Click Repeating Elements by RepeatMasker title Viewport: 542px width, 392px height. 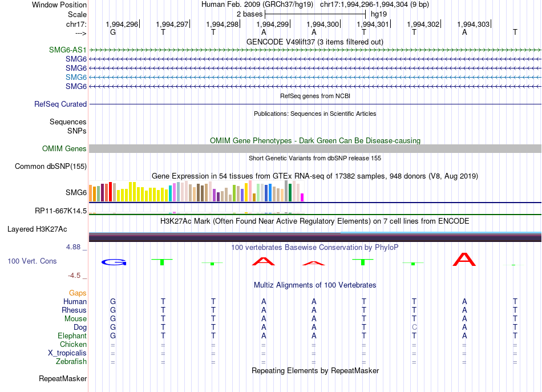[x=316, y=370]
